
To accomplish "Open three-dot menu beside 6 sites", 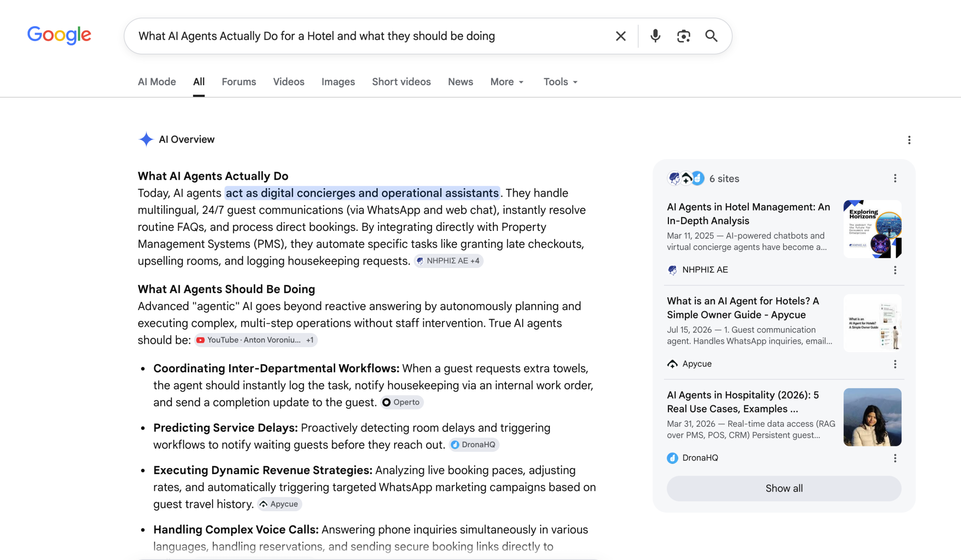I will tap(895, 178).
